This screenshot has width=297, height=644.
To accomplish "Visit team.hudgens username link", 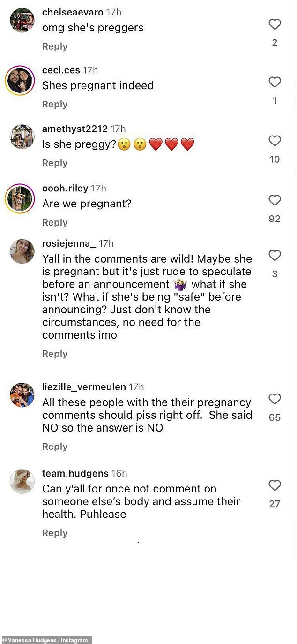I will (x=75, y=473).
